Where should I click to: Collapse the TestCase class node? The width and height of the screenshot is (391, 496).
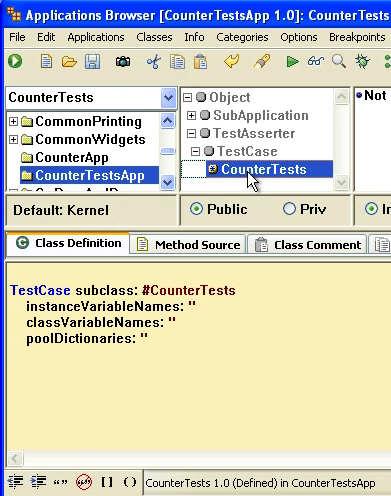pos(195,151)
